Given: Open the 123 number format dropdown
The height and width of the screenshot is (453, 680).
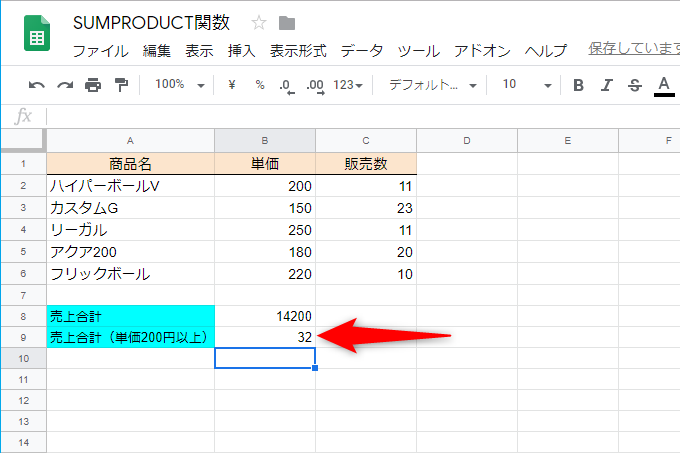Looking at the screenshot, I should [x=348, y=85].
